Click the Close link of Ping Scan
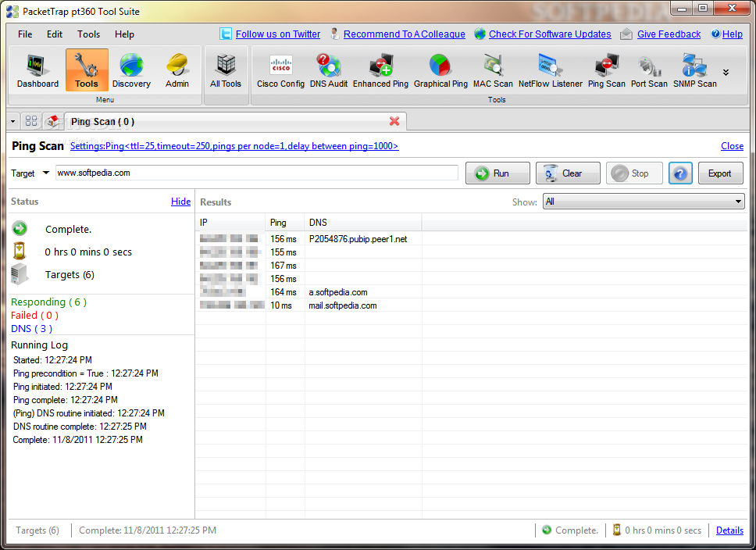This screenshot has height=550, width=756. coord(732,146)
